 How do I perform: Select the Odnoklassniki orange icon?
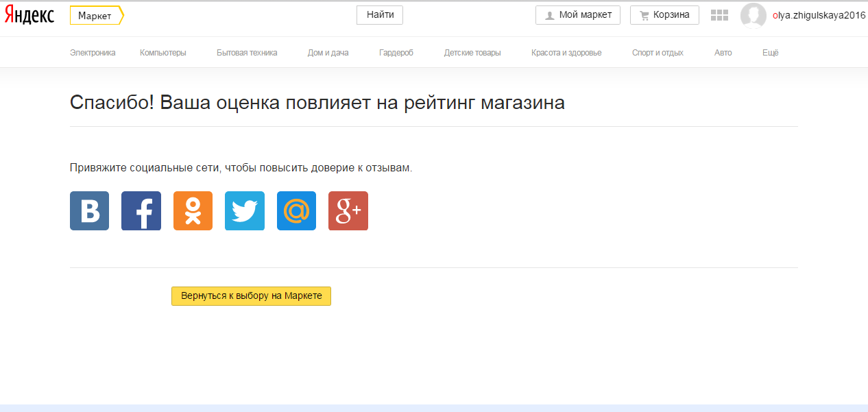click(x=193, y=210)
